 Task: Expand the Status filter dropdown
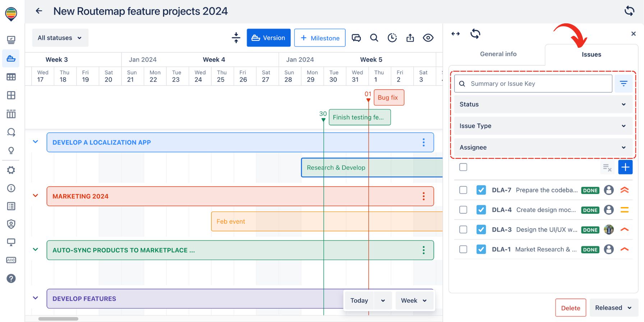(543, 104)
